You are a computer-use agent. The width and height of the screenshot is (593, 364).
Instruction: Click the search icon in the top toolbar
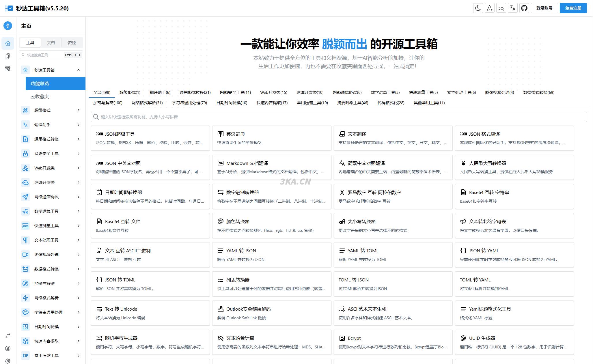501,8
